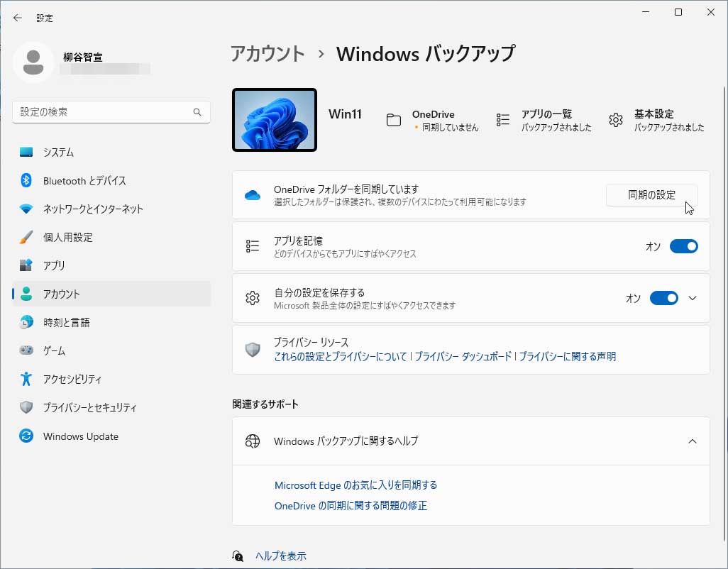The width and height of the screenshot is (728, 569).
Task: Open Microsoft Edge のお気に入りを同期する link
Action: 355,485
